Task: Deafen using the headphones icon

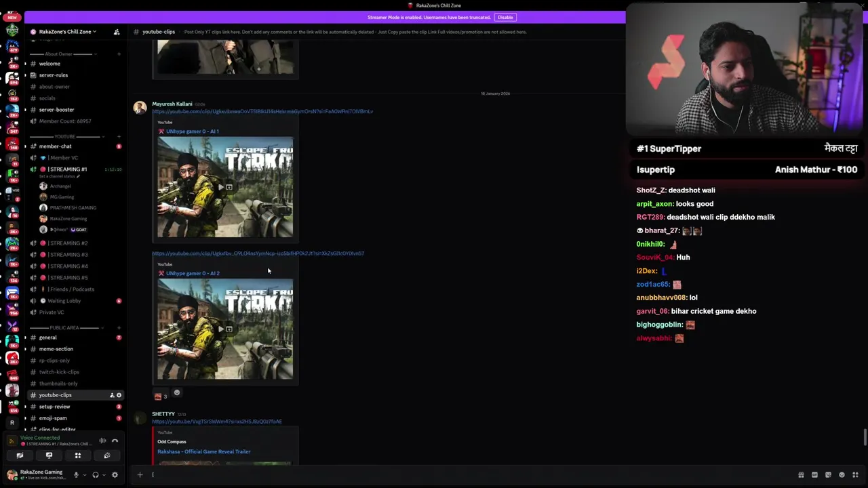Action: point(96,475)
